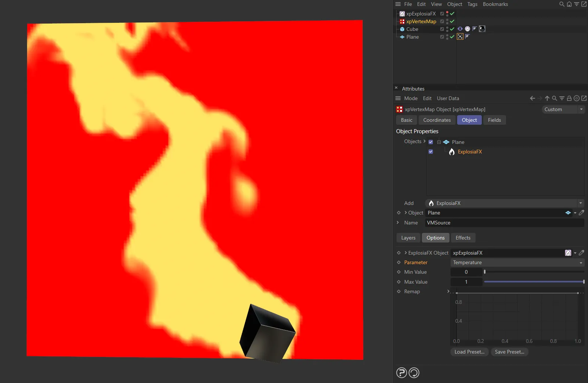
Task: Switch to the Fields tab
Action: tap(494, 120)
